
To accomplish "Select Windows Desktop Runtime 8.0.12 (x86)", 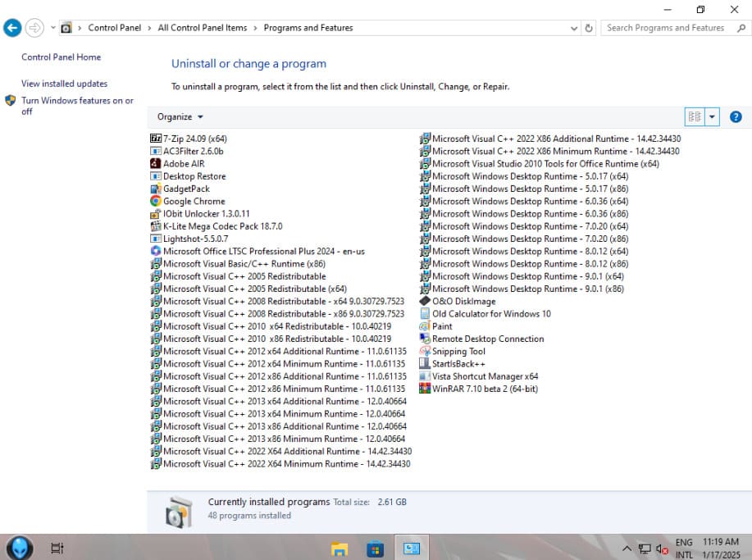I will 524,264.
